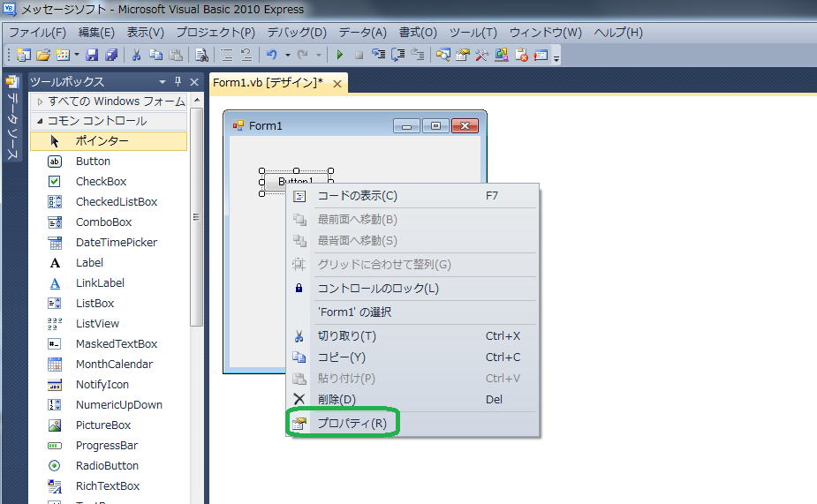The height and width of the screenshot is (504, 817).
Task: Start debugging with the green play icon
Action: coord(340,55)
